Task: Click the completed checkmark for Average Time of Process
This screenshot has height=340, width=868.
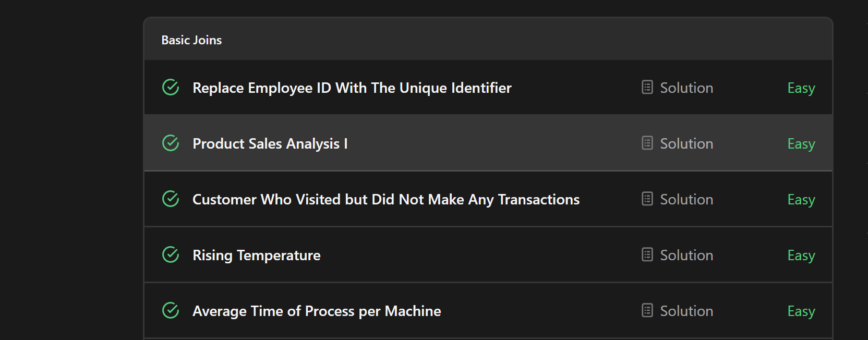Action: (171, 310)
